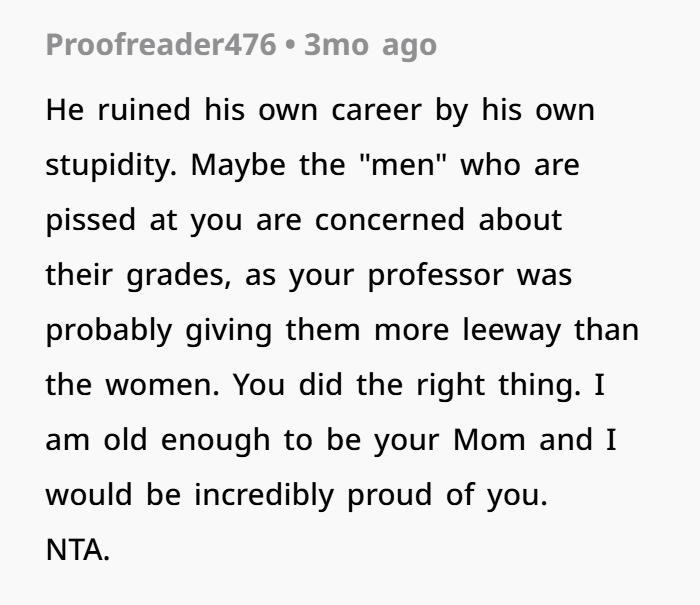This screenshot has width=700, height=605.
Task: Click the word "Mom" in the comment
Action: pos(489,440)
